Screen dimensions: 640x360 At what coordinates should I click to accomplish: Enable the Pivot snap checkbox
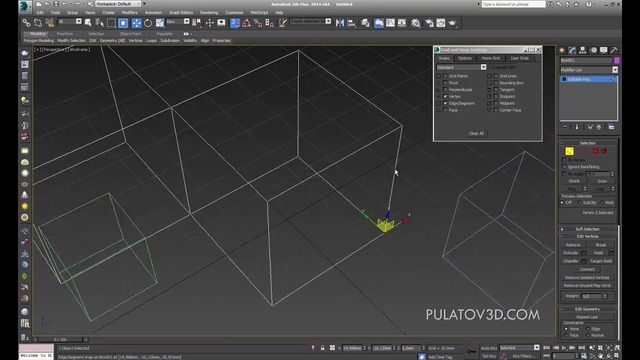point(445,83)
